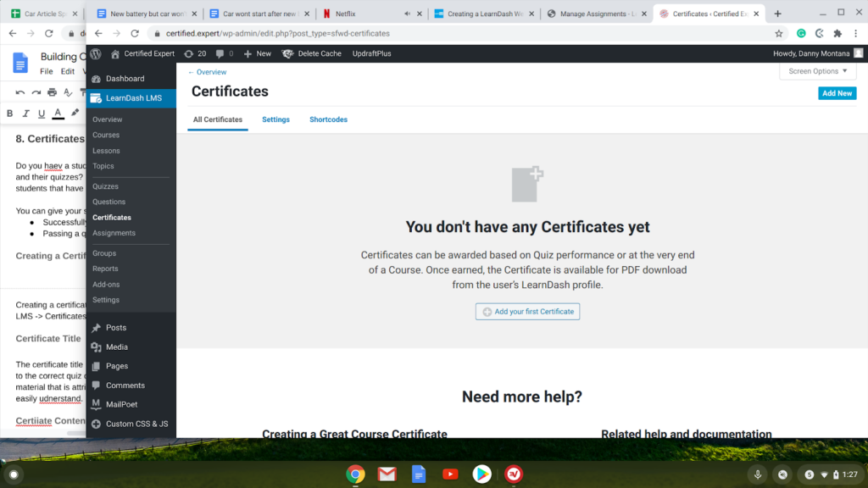Open Certified Expert site home link
Image resolution: width=868 pixels, height=488 pixels.
142,53
